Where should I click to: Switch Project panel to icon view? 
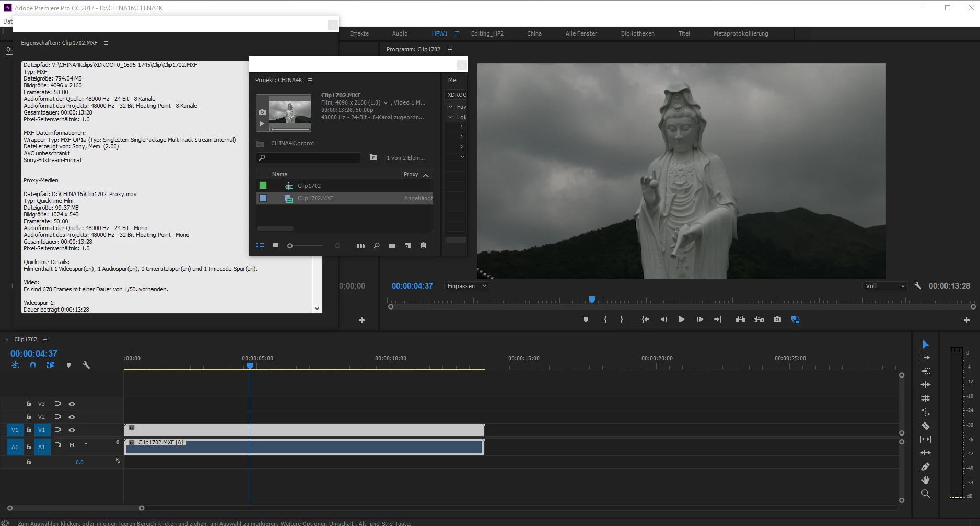point(276,246)
